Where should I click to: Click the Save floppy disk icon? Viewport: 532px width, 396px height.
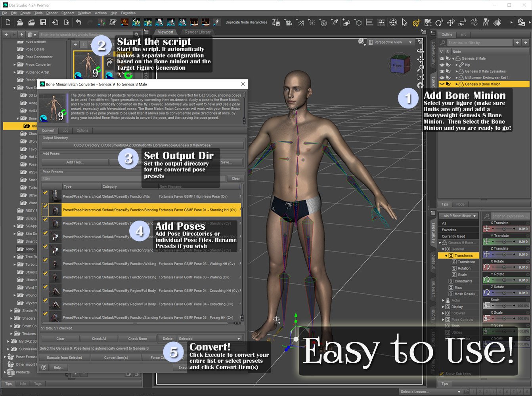43,23
